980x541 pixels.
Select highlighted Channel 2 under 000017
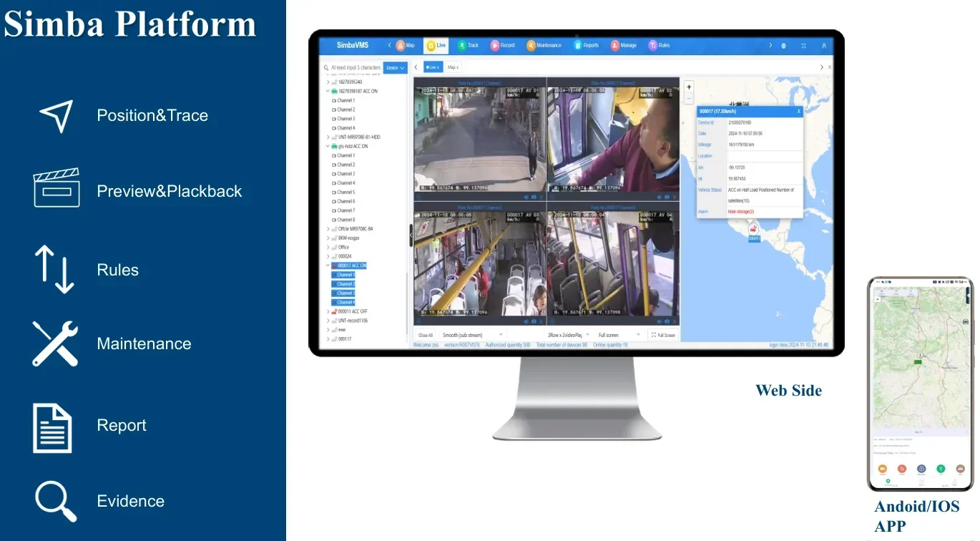pos(343,284)
